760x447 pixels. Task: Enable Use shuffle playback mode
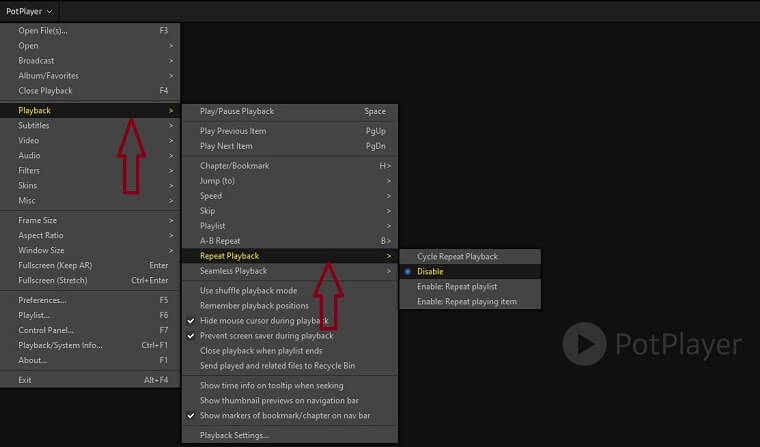tap(290, 290)
